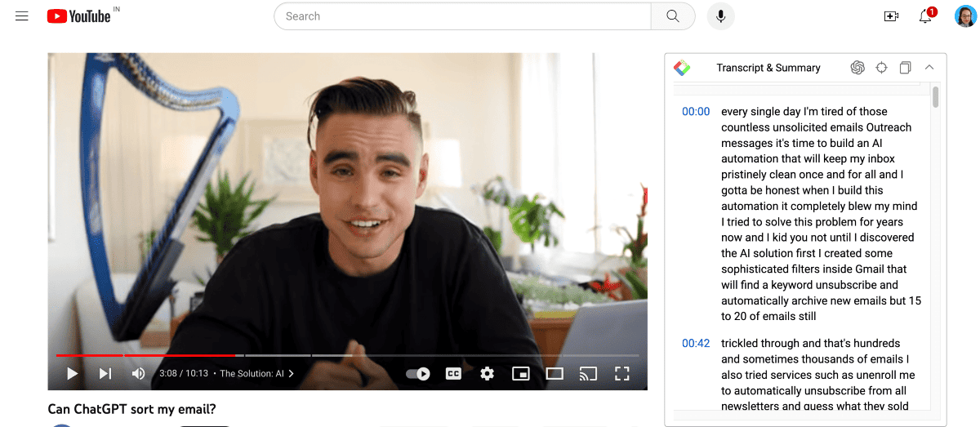This screenshot has height=427, width=980.
Task: Open the Create video icon
Action: [x=891, y=16]
